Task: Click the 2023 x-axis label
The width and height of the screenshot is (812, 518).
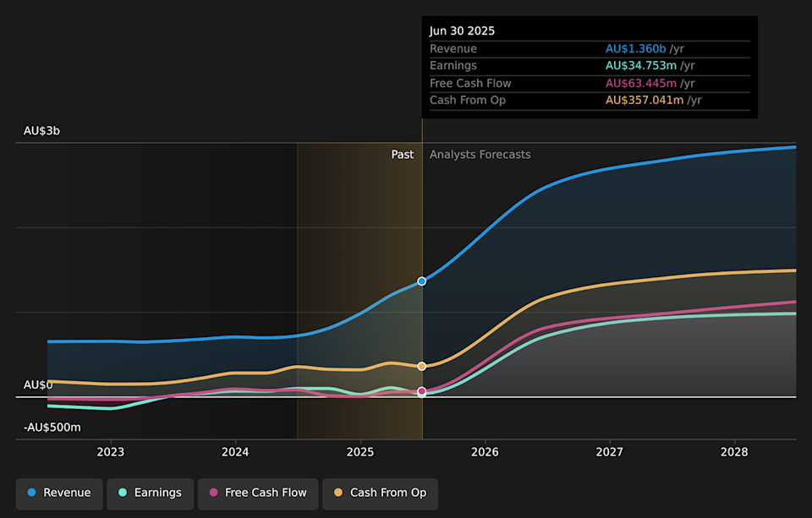Action: coord(111,452)
